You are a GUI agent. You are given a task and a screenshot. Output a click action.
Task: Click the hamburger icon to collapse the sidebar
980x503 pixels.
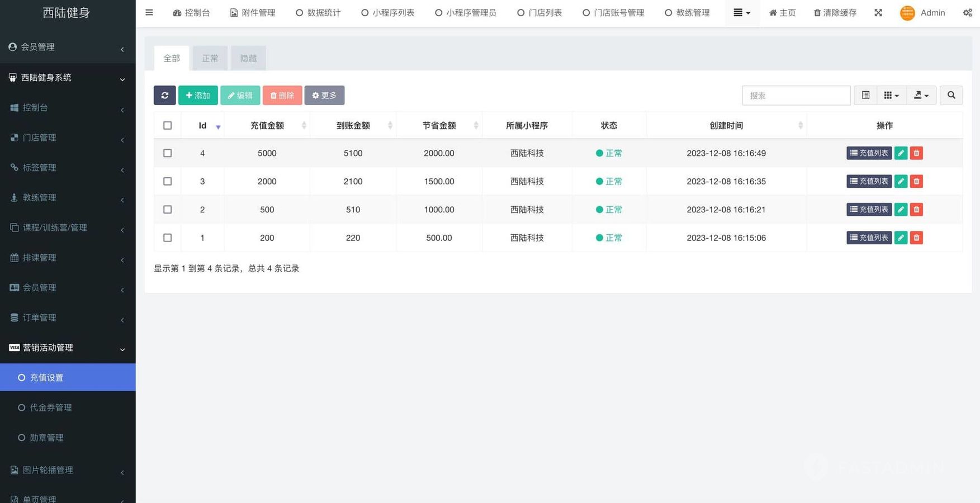tap(149, 12)
